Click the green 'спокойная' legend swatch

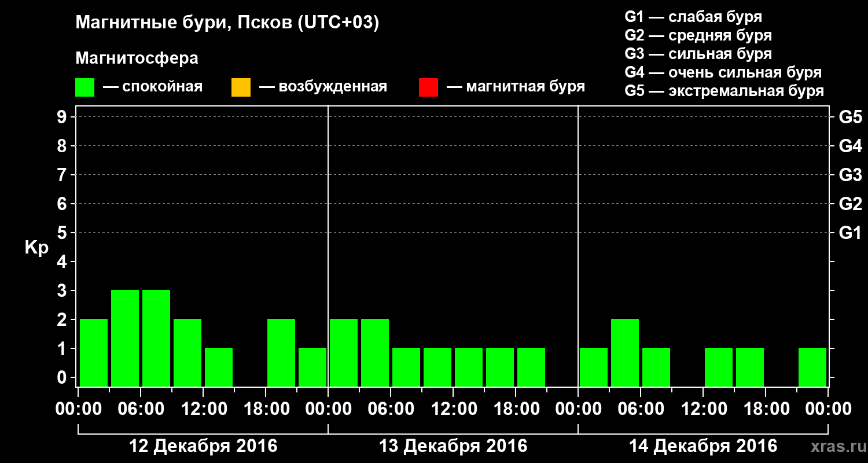[85, 87]
